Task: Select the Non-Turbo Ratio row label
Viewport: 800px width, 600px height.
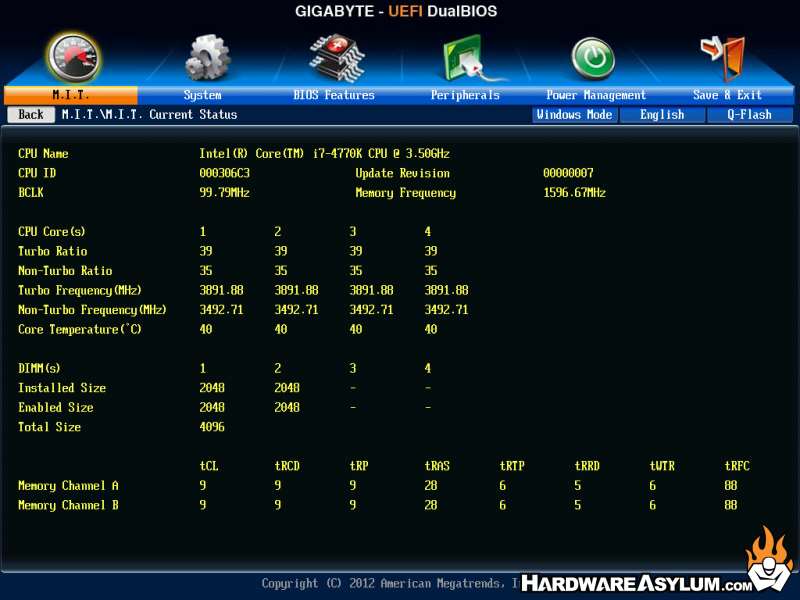Action: coord(65,270)
